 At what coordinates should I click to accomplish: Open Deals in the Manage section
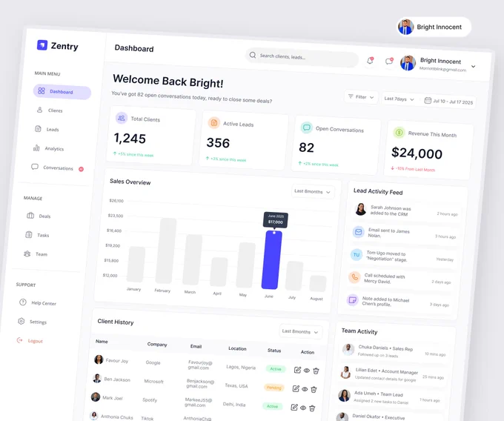tap(39, 216)
